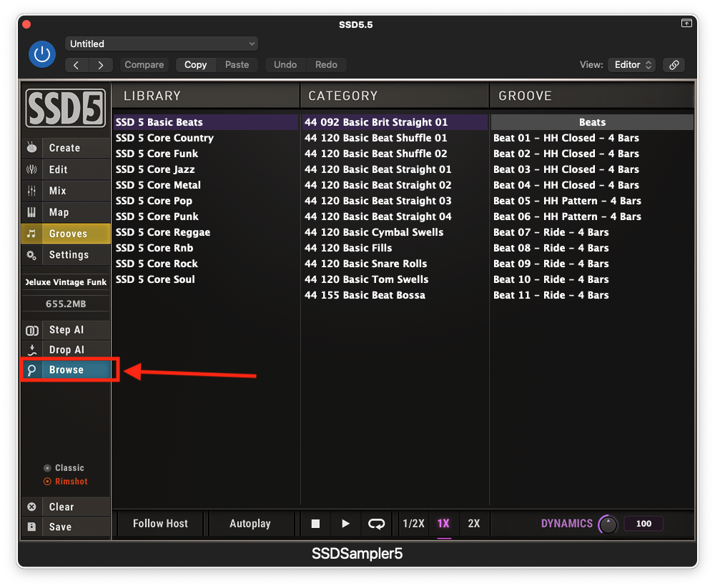Viewport: 715px width, 588px height.
Task: Set tempo to half speed 1/2X
Action: coord(413,524)
